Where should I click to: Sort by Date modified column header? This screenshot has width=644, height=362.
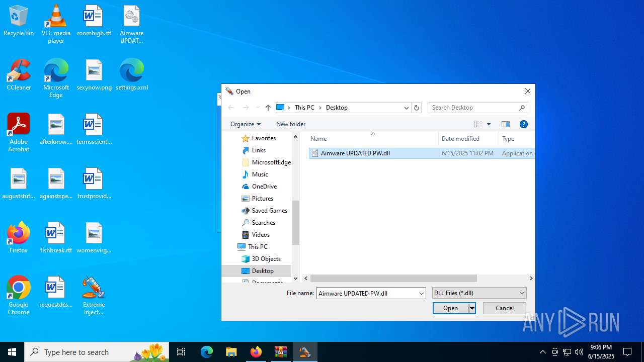pos(468,139)
